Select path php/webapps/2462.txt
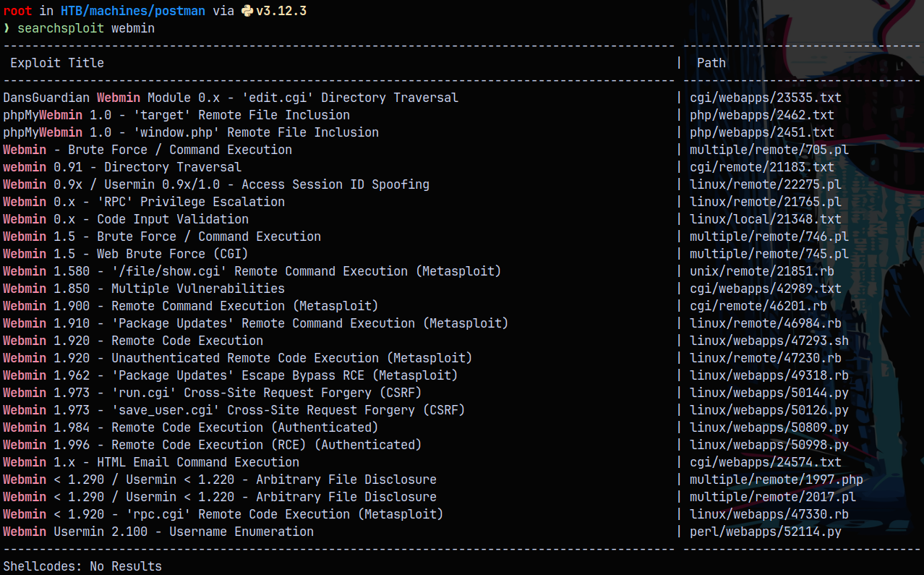The width and height of the screenshot is (924, 575). pos(762,115)
